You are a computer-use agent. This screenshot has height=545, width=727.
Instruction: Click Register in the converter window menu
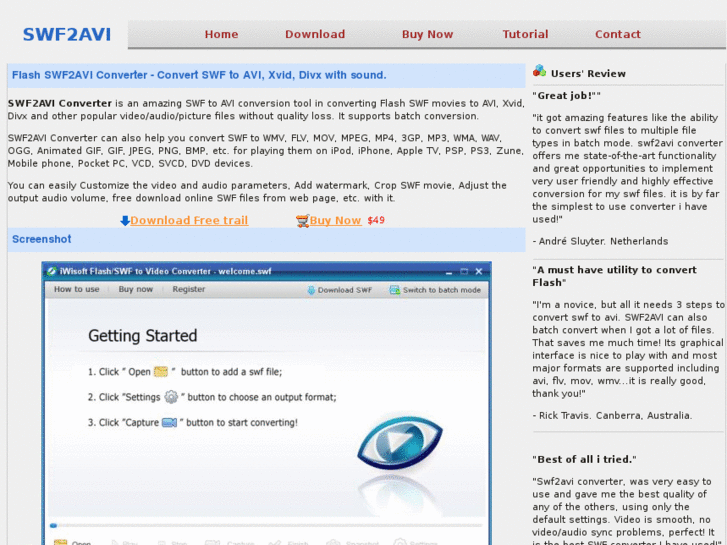click(x=188, y=289)
